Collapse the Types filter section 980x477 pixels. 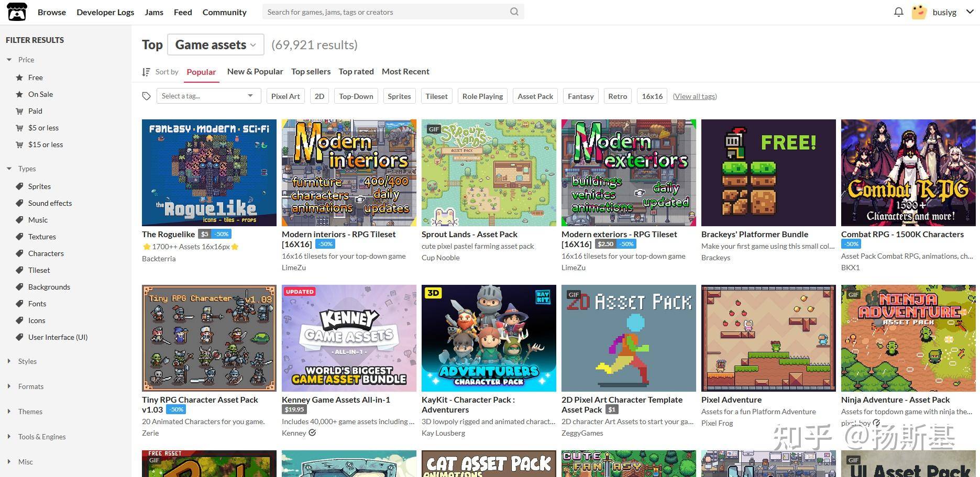click(x=9, y=169)
